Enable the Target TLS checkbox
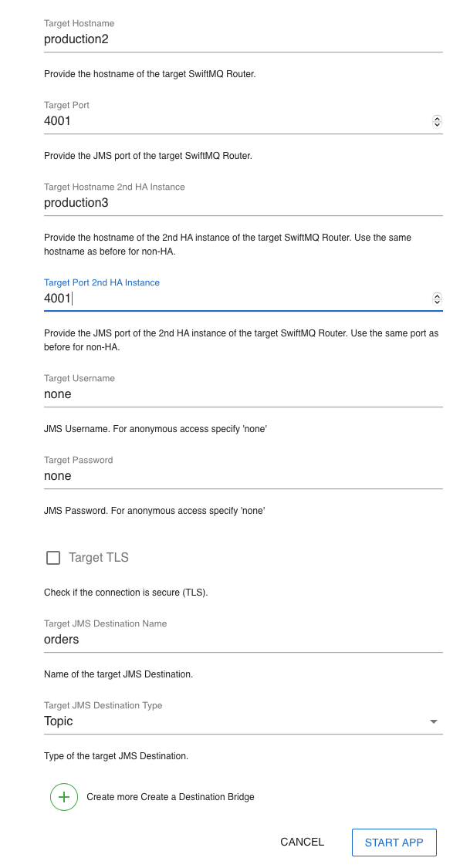 pos(53,557)
